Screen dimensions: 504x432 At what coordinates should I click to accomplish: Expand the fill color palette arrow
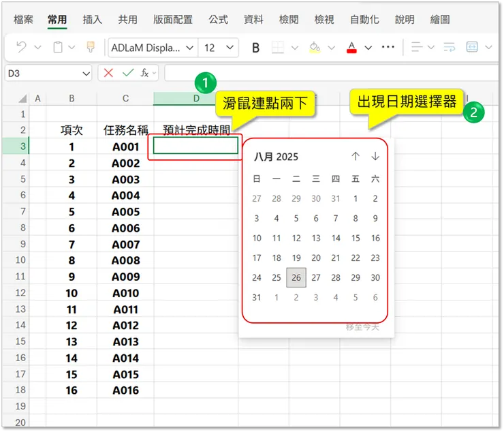[x=332, y=48]
